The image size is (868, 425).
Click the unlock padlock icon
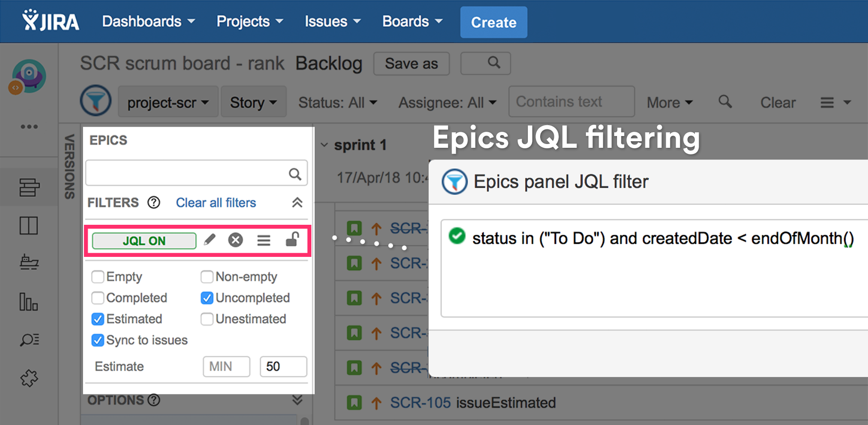[x=292, y=239]
